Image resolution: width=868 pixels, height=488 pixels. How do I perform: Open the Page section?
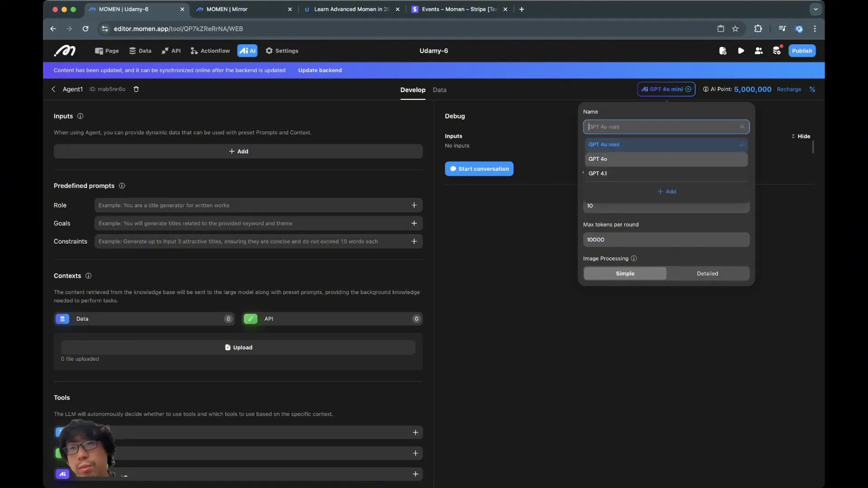tap(107, 51)
